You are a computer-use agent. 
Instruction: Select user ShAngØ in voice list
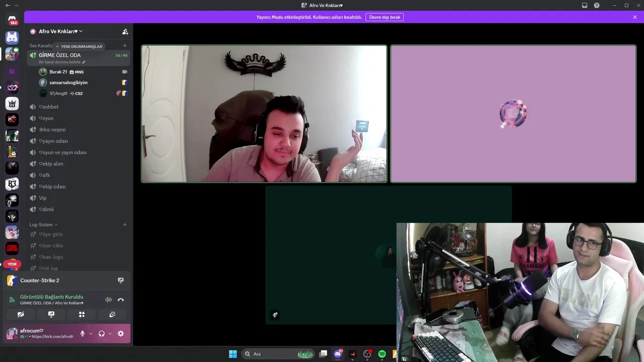click(83, 94)
